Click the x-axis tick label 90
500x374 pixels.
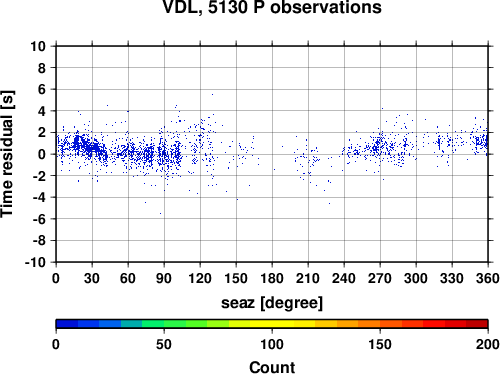pos(164,278)
